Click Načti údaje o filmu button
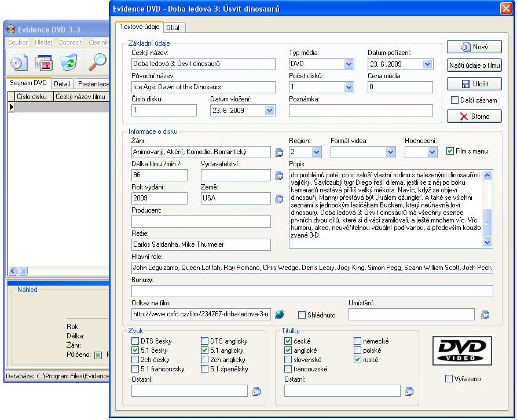The width and height of the screenshot is (517, 420). [x=474, y=65]
